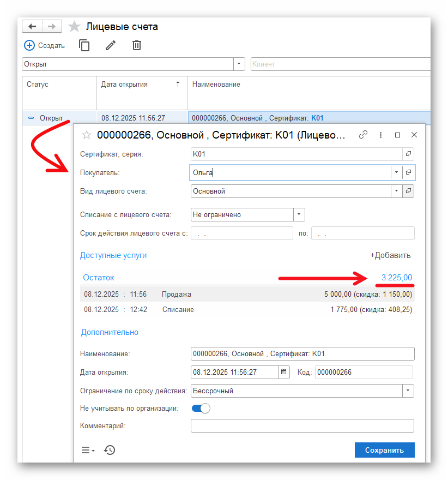The height and width of the screenshot is (480, 448).
Task: Click the Сохранить button
Action: tap(384, 450)
